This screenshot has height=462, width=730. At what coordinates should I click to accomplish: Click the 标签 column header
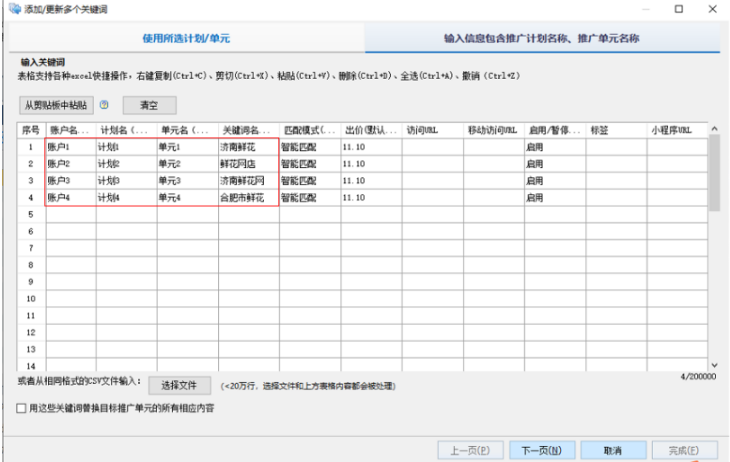pyautogui.click(x=616, y=130)
